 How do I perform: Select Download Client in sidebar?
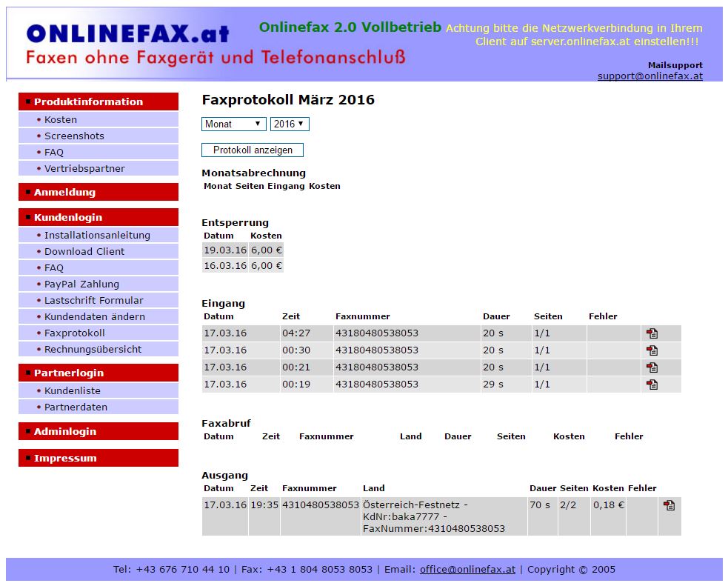(84, 251)
